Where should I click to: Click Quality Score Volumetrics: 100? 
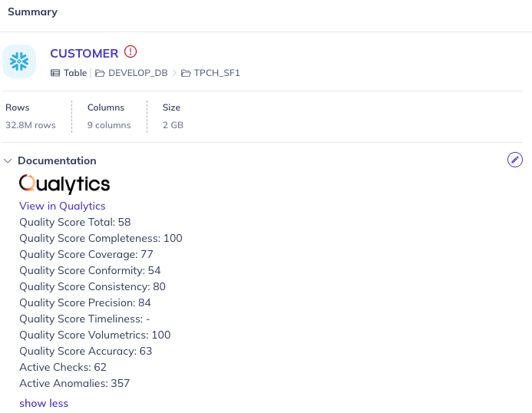(95, 335)
